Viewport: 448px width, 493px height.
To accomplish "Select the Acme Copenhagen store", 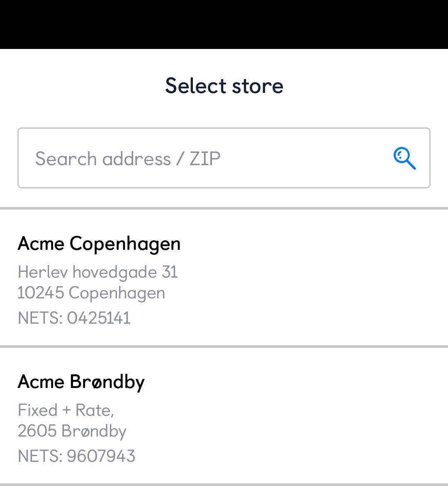I will click(x=99, y=244).
